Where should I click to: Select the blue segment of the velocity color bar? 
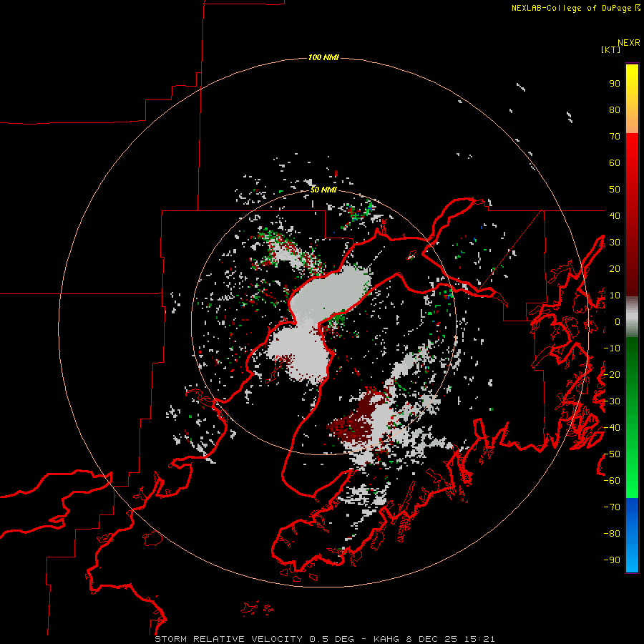632,535
